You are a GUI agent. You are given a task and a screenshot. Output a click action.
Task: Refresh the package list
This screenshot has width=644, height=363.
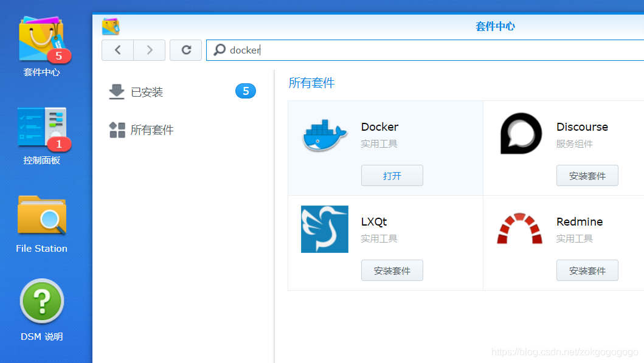pyautogui.click(x=185, y=50)
